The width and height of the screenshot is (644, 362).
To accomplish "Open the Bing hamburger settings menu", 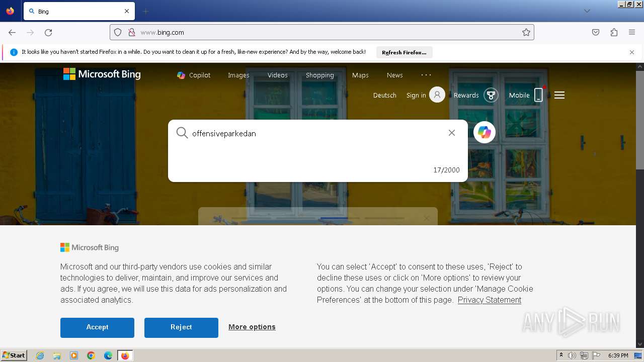I will tap(559, 95).
